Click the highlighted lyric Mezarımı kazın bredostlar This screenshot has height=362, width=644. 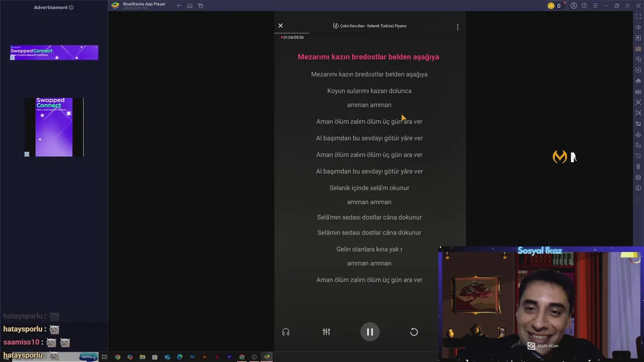pyautogui.click(x=368, y=57)
